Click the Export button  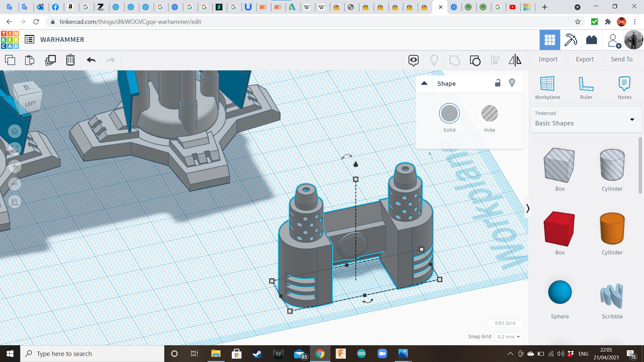coord(585,59)
